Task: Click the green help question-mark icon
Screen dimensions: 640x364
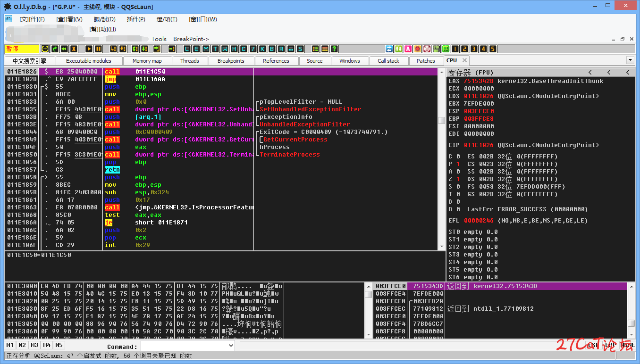Action: pyautogui.click(x=334, y=49)
